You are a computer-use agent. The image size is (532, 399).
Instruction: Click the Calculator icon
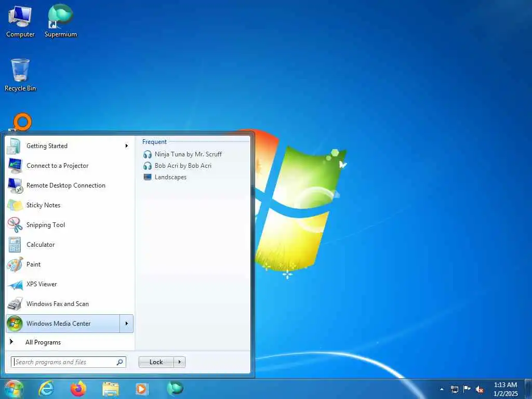coord(15,245)
